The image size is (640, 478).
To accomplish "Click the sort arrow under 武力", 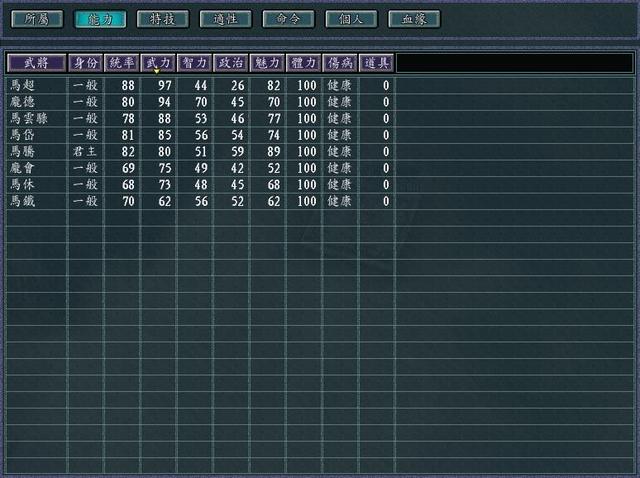I will coord(157,71).
